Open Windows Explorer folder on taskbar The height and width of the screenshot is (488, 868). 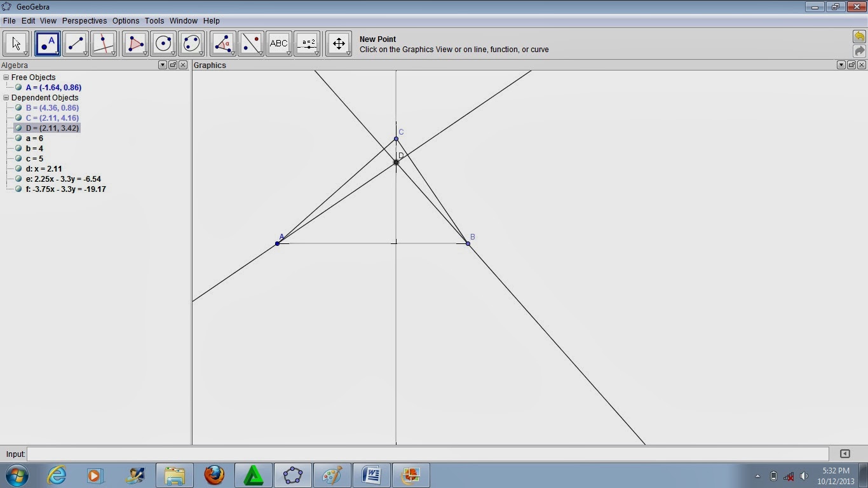(174, 475)
